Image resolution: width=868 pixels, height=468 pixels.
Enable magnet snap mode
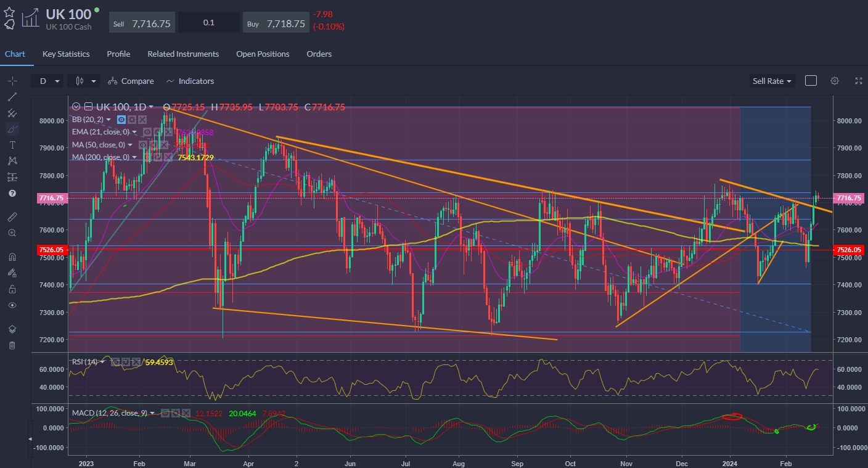12,257
